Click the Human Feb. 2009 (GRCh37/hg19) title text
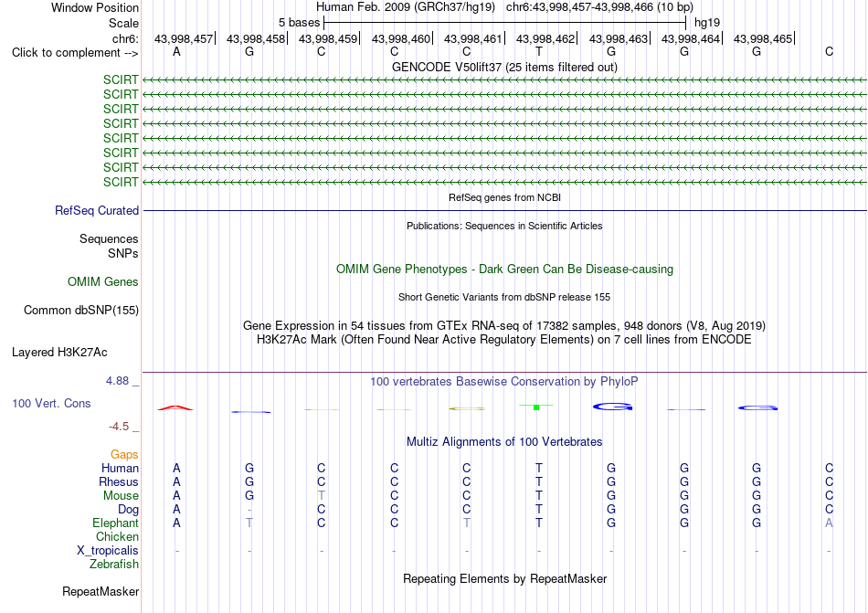The width and height of the screenshot is (868, 613). 407,7
